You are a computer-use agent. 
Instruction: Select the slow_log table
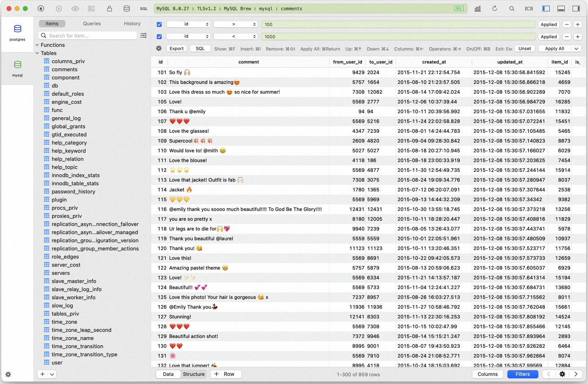click(x=62, y=306)
